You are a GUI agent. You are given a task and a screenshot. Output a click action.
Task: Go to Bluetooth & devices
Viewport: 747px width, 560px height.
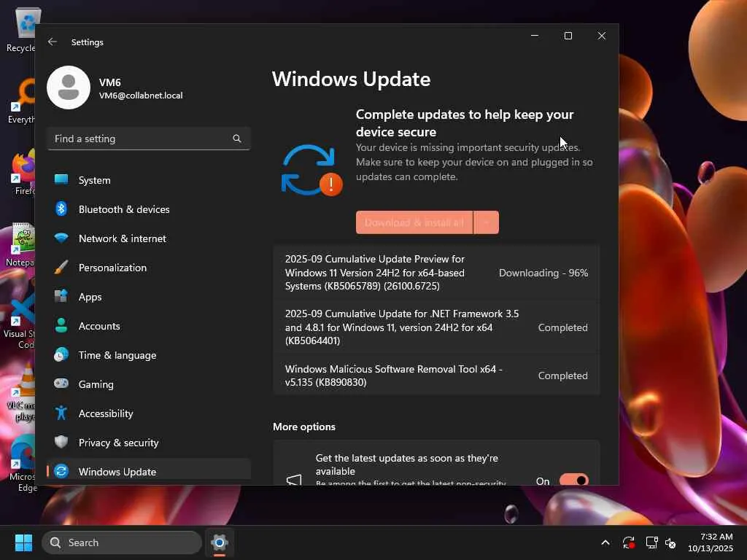[x=149, y=209]
